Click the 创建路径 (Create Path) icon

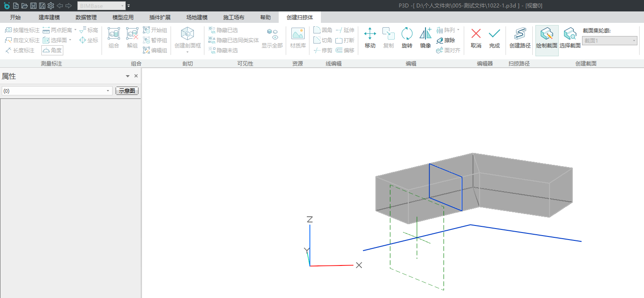(520, 38)
